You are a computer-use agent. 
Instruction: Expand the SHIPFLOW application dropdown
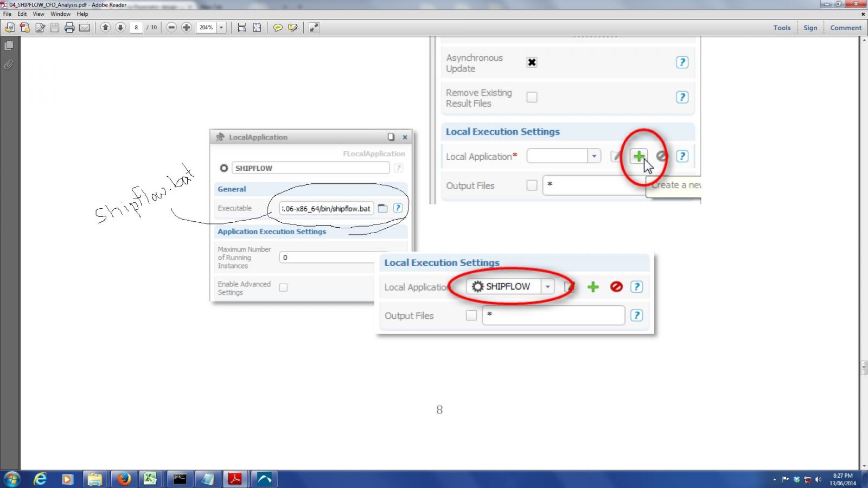pos(547,287)
